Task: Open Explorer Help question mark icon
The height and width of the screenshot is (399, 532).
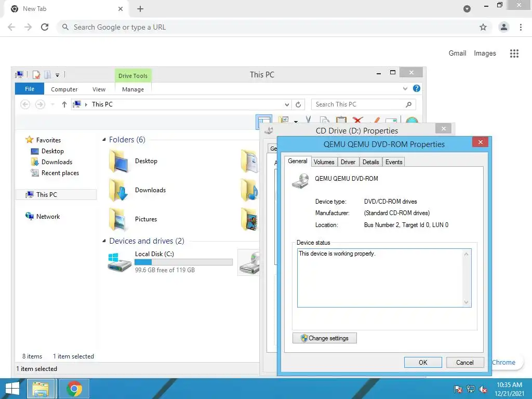Action: (x=417, y=88)
